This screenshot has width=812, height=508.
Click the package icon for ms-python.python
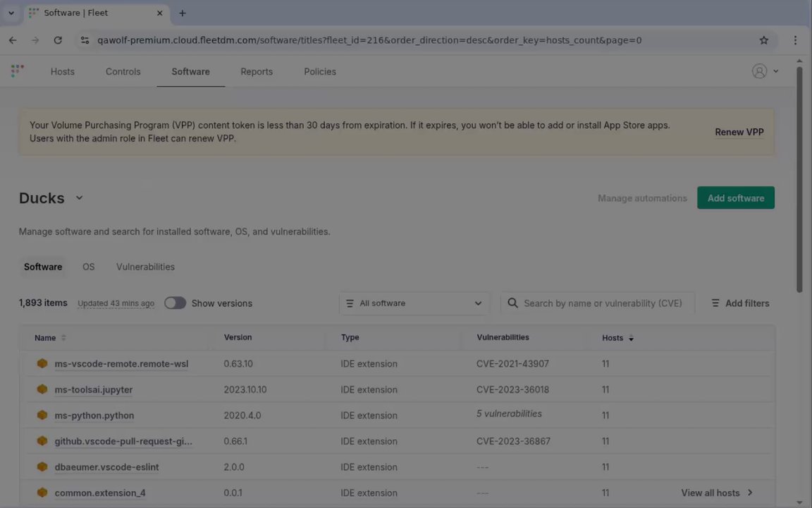[42, 415]
